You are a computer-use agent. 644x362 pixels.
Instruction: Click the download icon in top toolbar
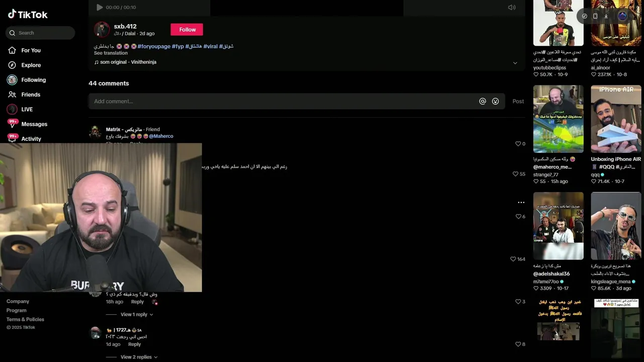(x=606, y=16)
